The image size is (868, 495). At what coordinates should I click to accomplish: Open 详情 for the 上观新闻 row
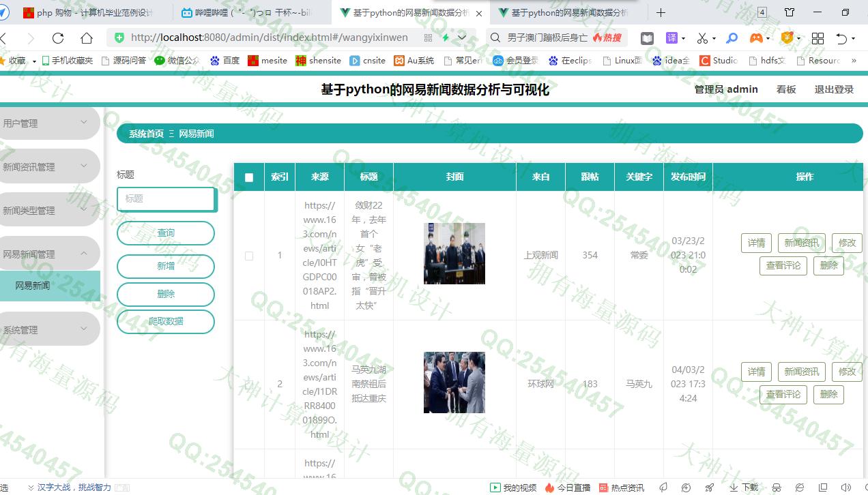point(756,243)
